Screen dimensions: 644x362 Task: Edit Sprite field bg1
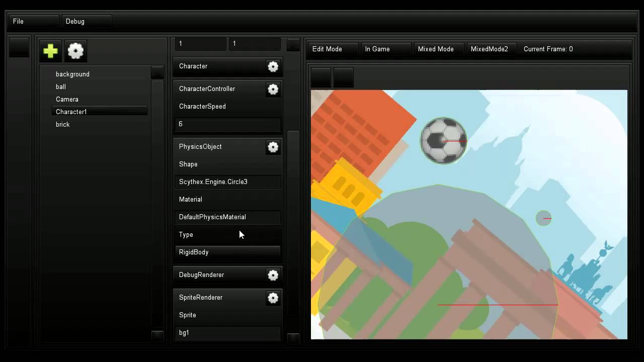click(x=228, y=333)
